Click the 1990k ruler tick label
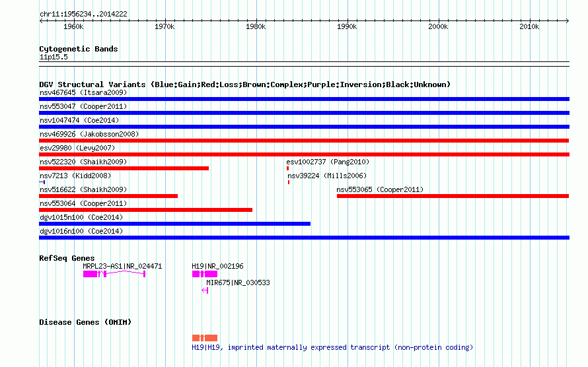Image resolution: width=588 pixels, height=367 pixels. click(x=347, y=26)
